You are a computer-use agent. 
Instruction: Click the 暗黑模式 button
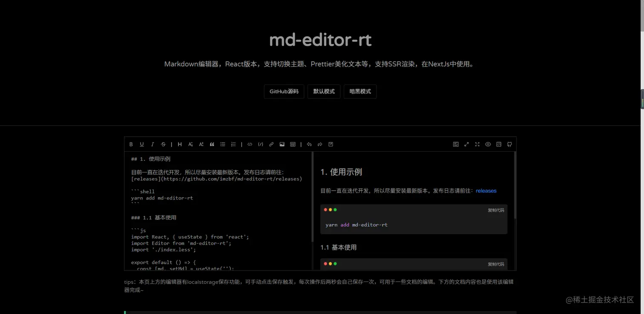point(360,91)
